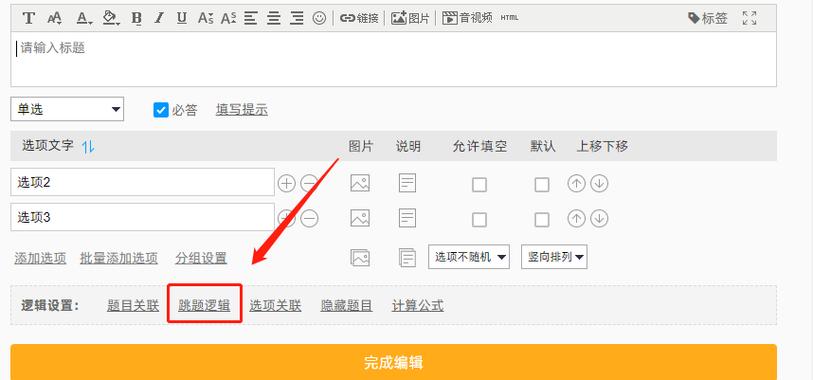Viewport: 813px width, 380px height.
Task: Open the 单选 question type dropdown
Action: click(x=67, y=109)
